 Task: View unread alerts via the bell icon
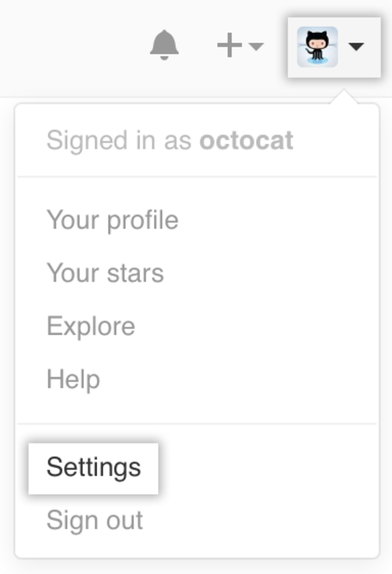[164, 45]
